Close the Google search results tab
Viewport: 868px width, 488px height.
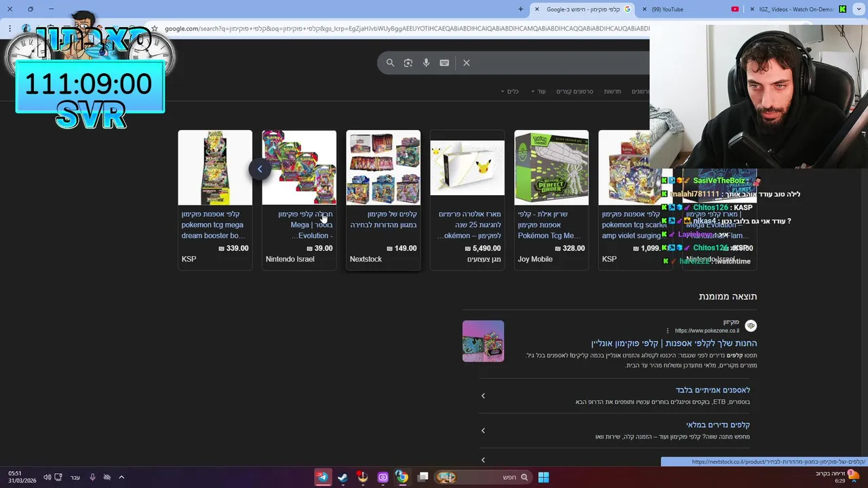click(x=537, y=9)
